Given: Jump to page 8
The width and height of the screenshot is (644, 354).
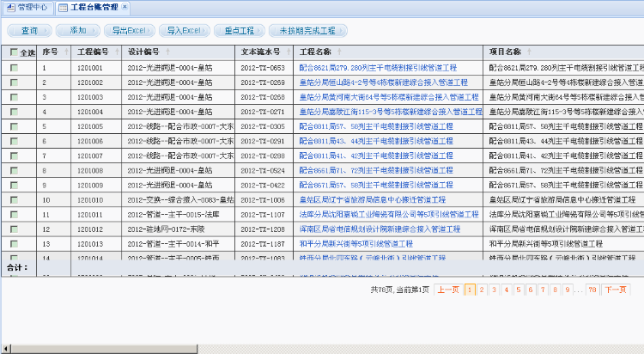Looking at the screenshot, I should (x=556, y=290).
